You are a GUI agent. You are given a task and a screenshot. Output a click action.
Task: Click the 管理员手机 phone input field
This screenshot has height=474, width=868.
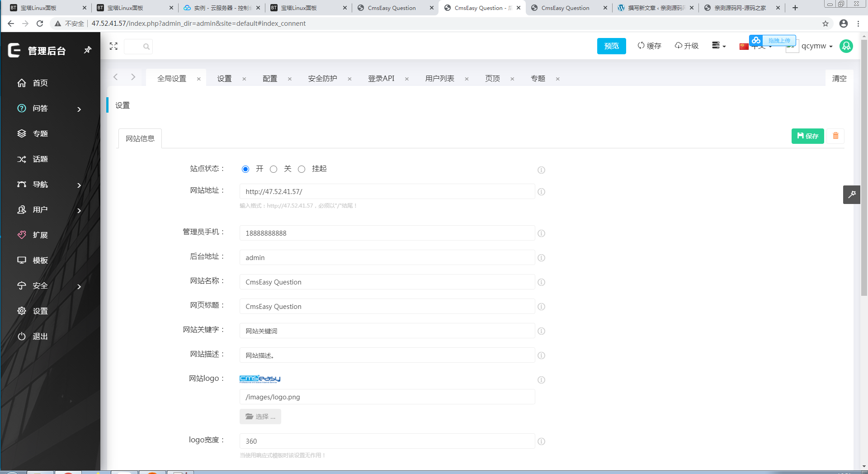tap(387, 233)
